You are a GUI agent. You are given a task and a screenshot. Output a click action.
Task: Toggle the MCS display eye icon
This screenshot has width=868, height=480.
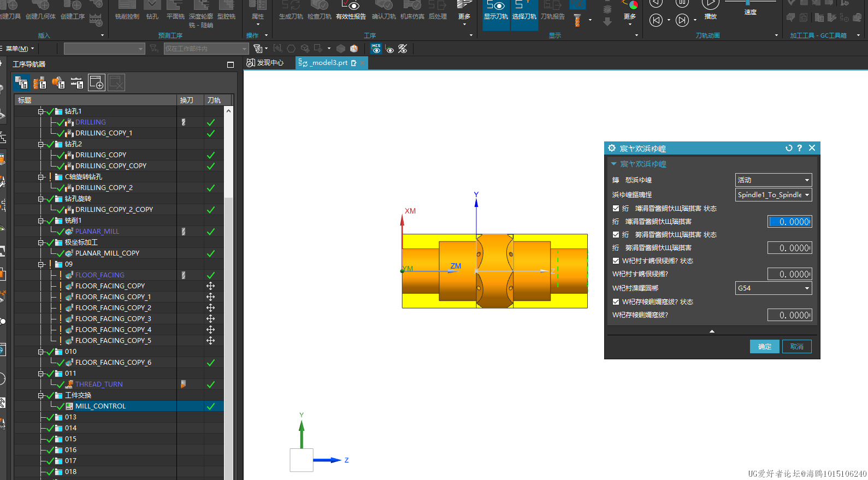376,49
